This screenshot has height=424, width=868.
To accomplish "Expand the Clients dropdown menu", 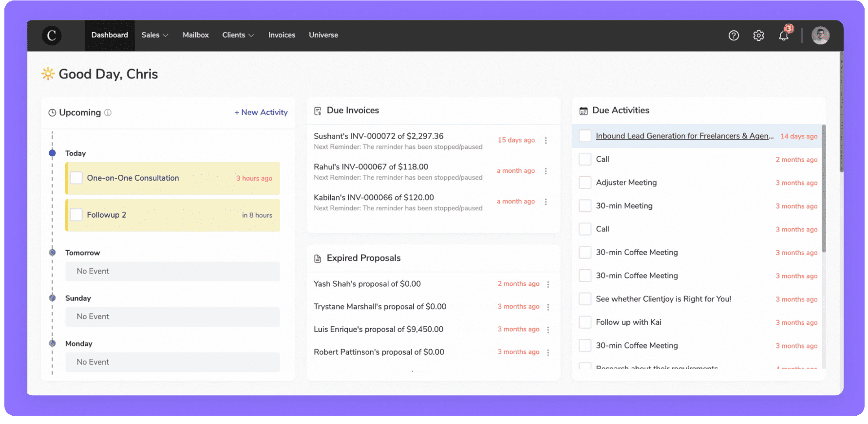I will pyautogui.click(x=238, y=35).
